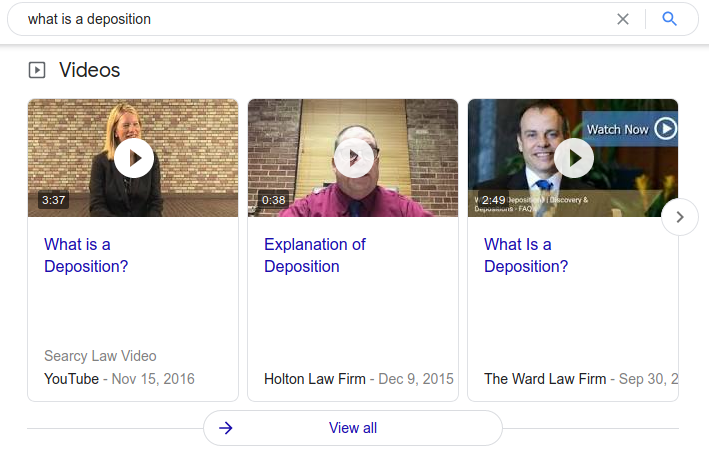Image resolution: width=709 pixels, height=467 pixels.
Task: Click the Watch Now overlay icon
Action: [666, 129]
